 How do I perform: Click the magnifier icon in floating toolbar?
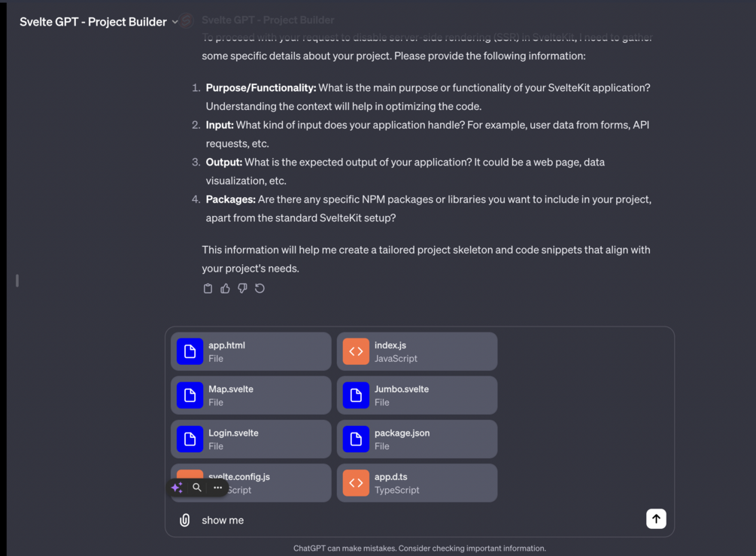click(197, 488)
